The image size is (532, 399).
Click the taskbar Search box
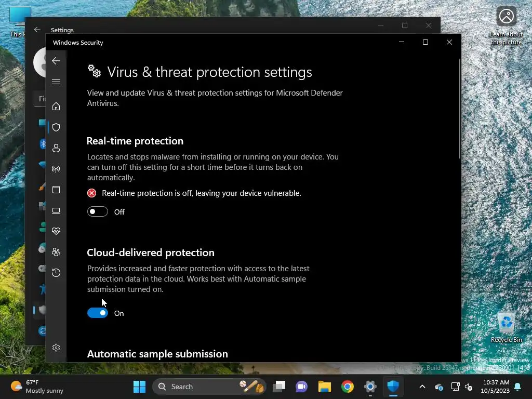pyautogui.click(x=209, y=387)
